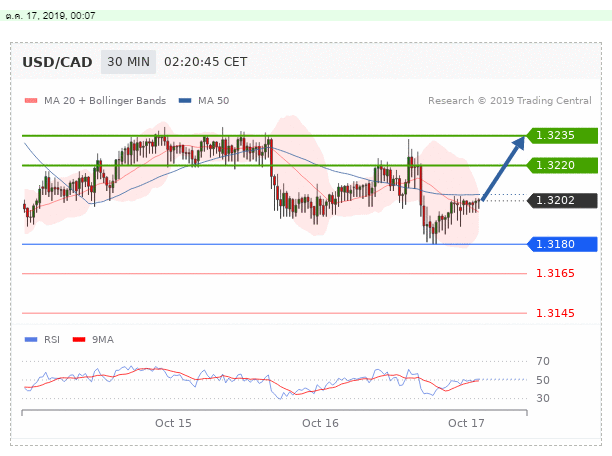Viewport: 612px width, 456px height.
Task: Select the 1.3220 resistance price tag
Action: [x=562, y=165]
